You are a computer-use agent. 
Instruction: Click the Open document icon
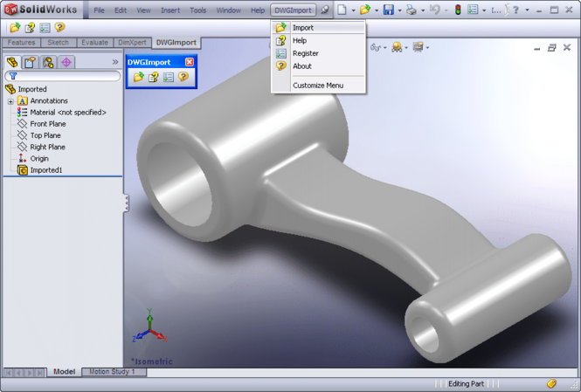tap(365, 10)
